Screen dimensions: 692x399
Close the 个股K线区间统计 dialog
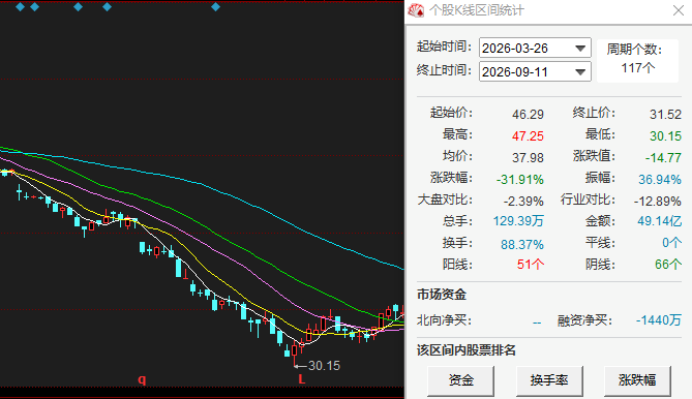tap(678, 10)
